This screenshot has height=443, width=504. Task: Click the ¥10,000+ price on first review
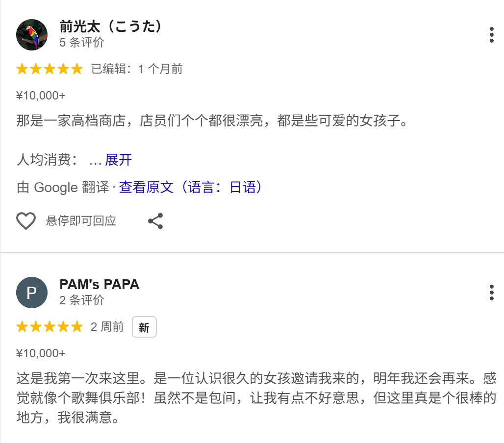41,96
